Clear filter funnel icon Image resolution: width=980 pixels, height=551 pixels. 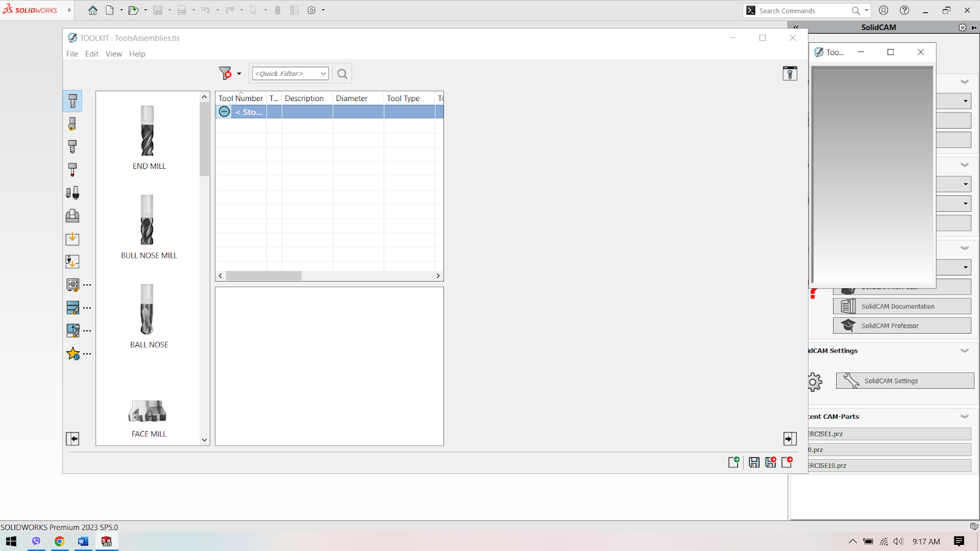click(225, 73)
